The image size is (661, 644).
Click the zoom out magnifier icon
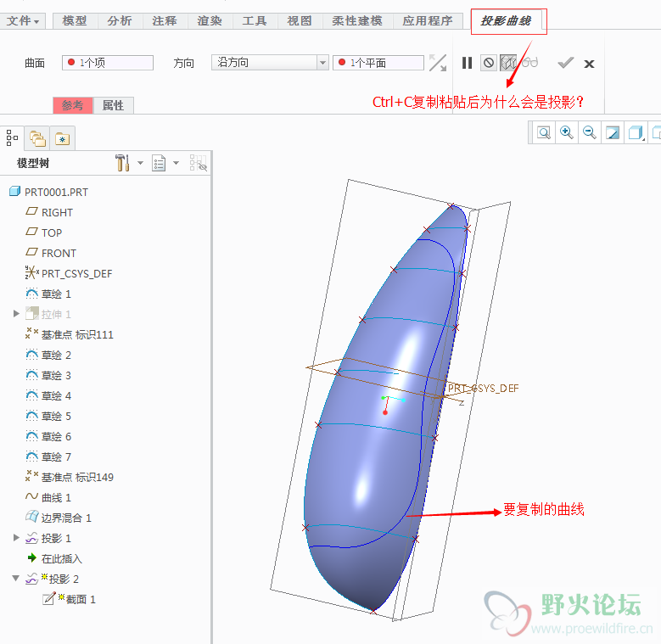[x=588, y=132]
